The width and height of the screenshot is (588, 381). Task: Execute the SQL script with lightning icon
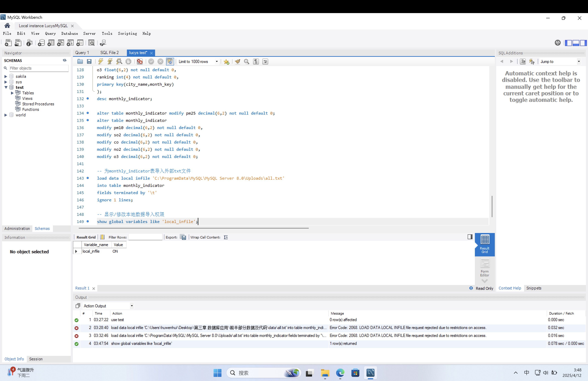[x=101, y=62]
